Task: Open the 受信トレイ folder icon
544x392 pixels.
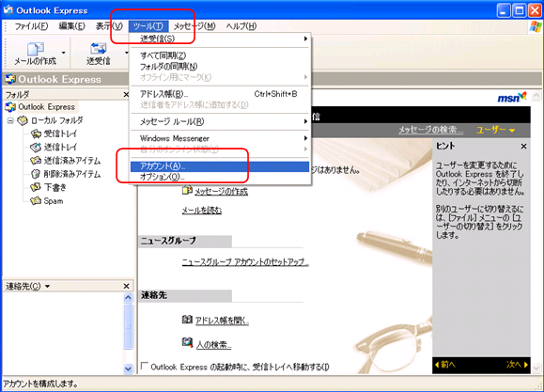Action: 36,133
